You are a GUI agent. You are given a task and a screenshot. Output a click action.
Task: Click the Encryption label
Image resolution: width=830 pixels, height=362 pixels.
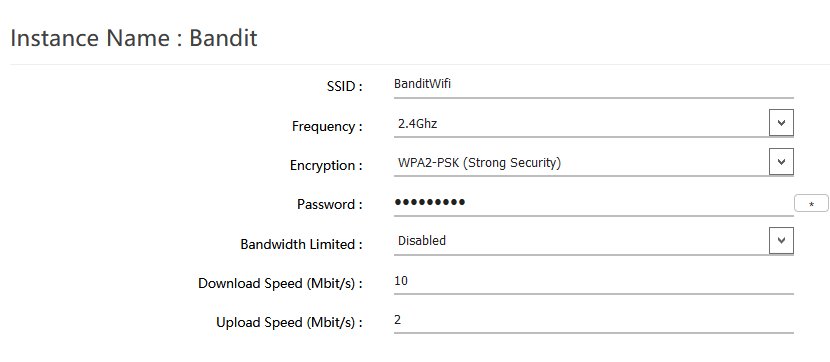pos(326,166)
